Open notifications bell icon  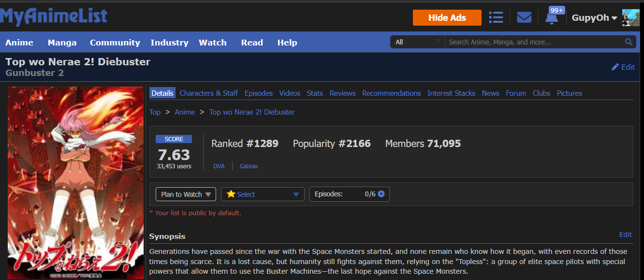551,18
